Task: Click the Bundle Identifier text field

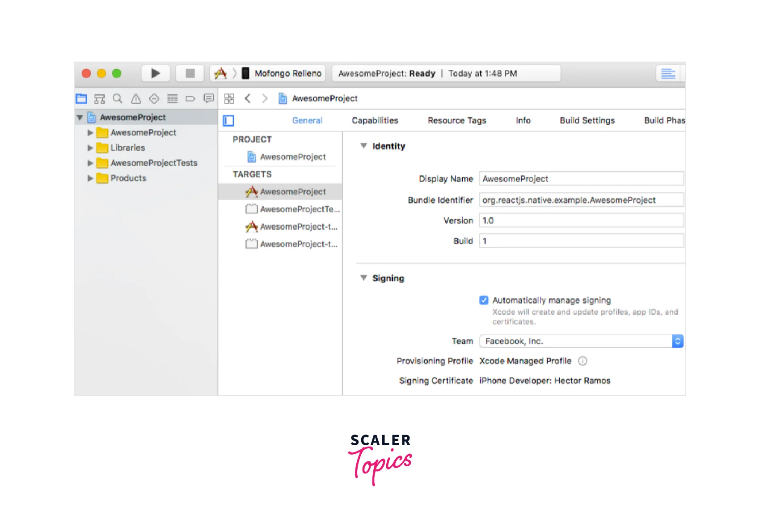Action: 581,200
